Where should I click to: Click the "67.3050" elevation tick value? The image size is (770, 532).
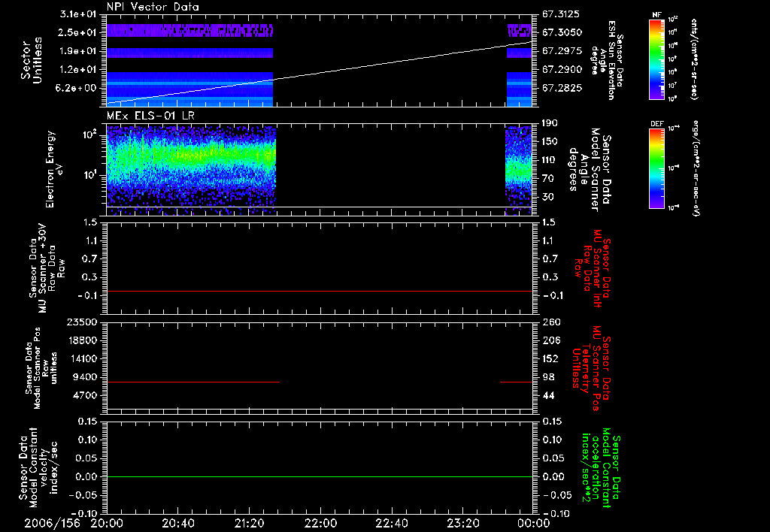[x=562, y=32]
